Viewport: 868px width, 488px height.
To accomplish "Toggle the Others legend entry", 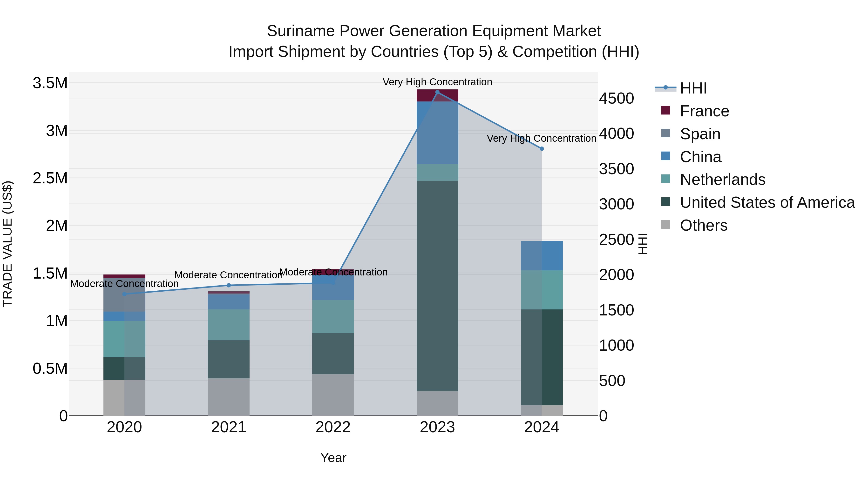I will pyautogui.click(x=694, y=225).
